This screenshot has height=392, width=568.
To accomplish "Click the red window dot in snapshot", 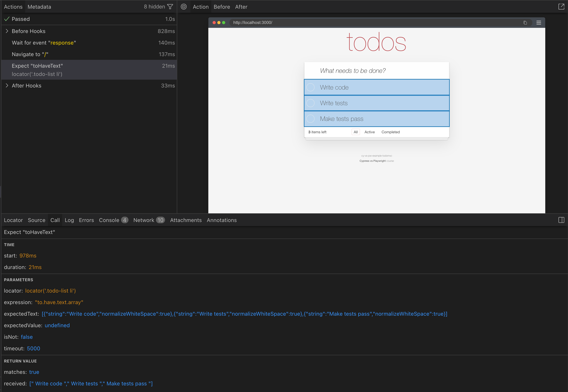I will point(214,23).
